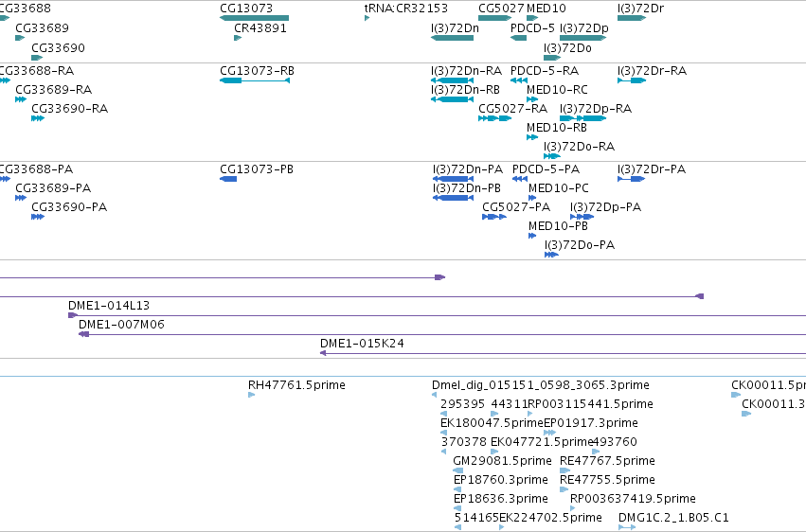The image size is (806, 532).
Task: Click the l(3)72Dr gene label
Action: (640, 9)
